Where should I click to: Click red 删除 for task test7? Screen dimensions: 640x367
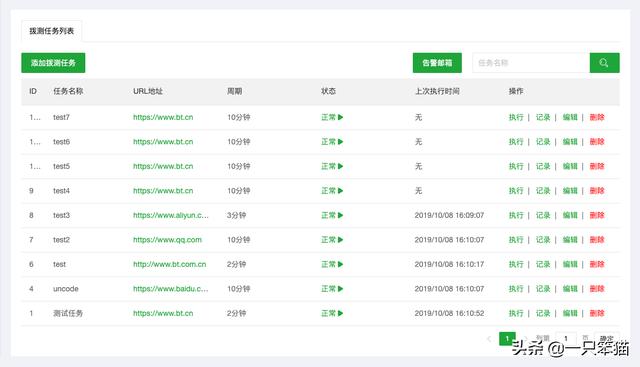pos(597,118)
